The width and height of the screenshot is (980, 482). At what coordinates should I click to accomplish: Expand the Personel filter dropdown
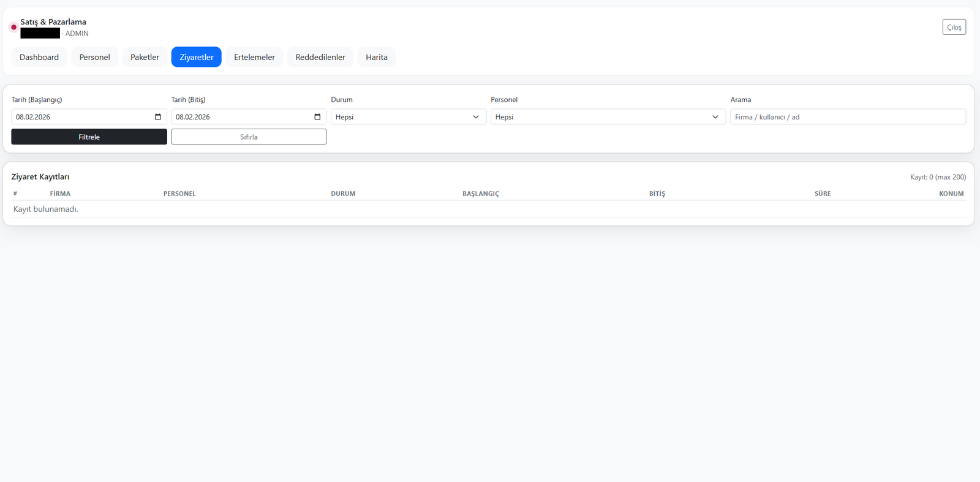[608, 117]
